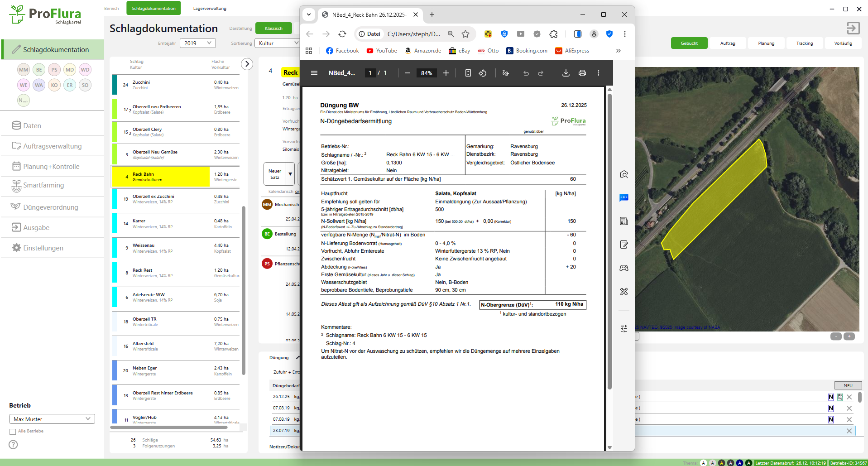Open the Erntejahr 2019 dropdown
This screenshot has width=868, height=466.
tap(198, 43)
